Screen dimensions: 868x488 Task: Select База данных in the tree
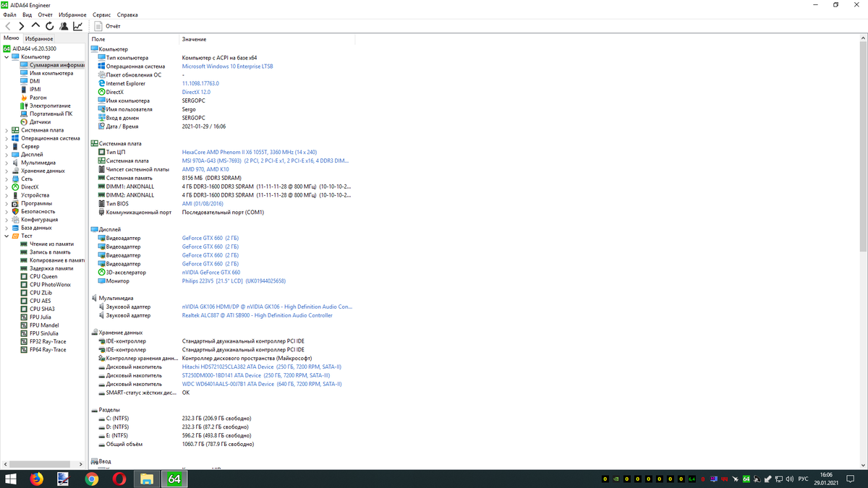pyautogui.click(x=36, y=228)
